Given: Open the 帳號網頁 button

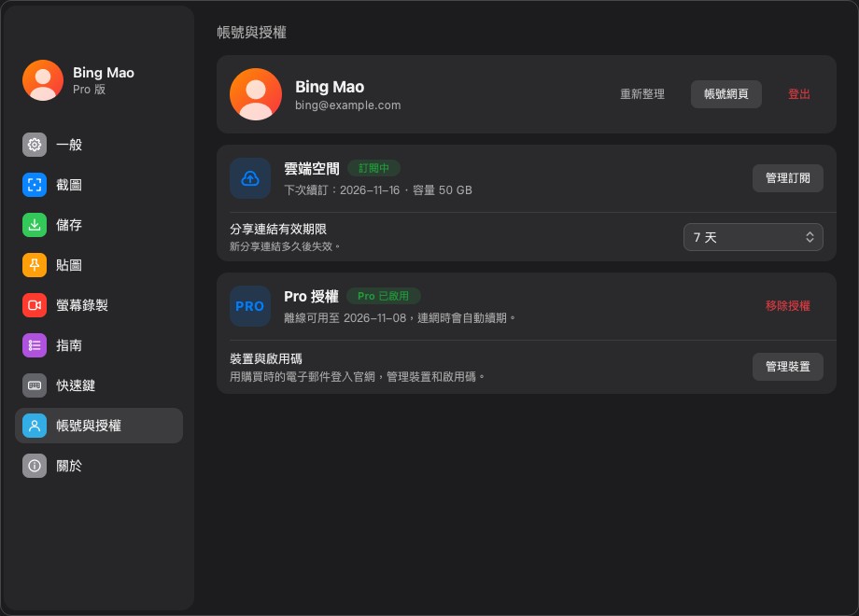Looking at the screenshot, I should tap(725, 94).
